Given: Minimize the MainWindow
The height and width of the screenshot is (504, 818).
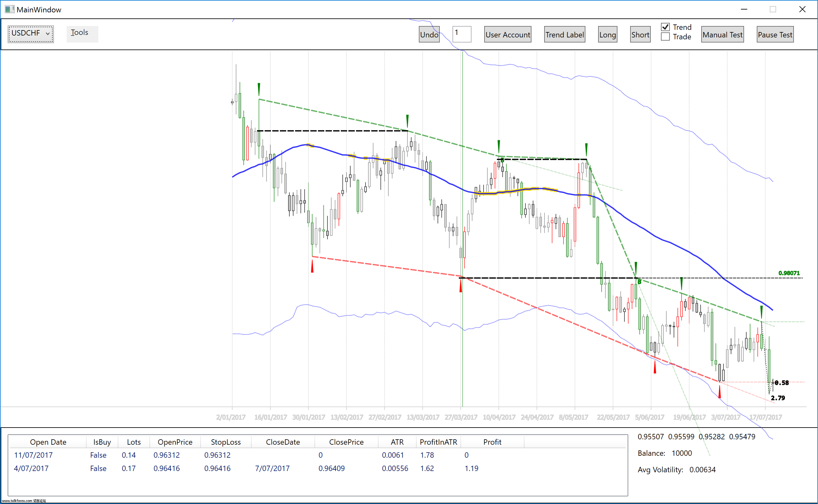Looking at the screenshot, I should (x=744, y=9).
